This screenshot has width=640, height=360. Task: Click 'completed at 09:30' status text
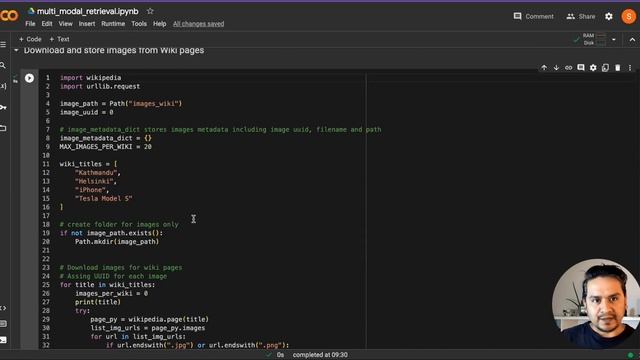click(x=320, y=355)
